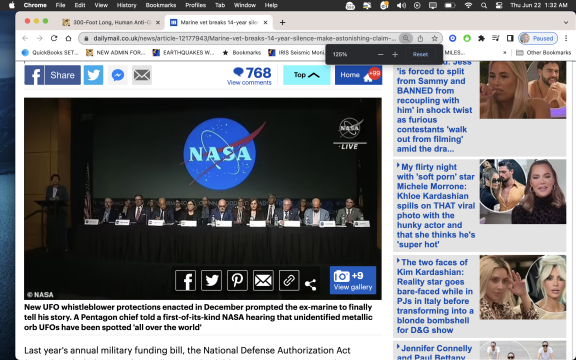
Task: Go to browser home page icon
Action: [68, 38]
